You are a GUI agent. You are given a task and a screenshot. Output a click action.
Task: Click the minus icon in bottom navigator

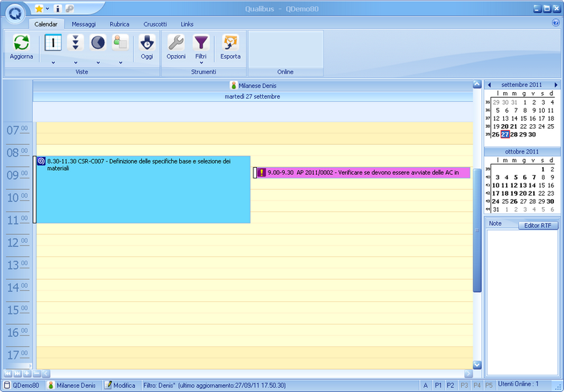click(36, 373)
